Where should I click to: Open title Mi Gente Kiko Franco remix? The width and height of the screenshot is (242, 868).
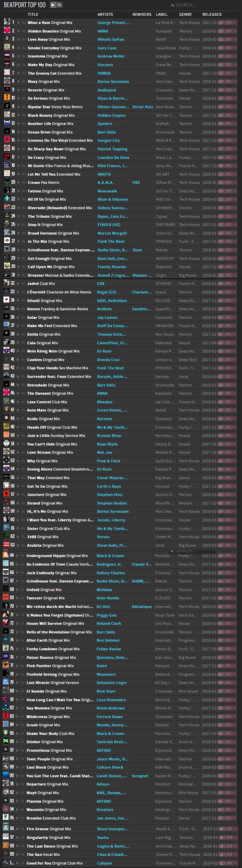(x=61, y=166)
